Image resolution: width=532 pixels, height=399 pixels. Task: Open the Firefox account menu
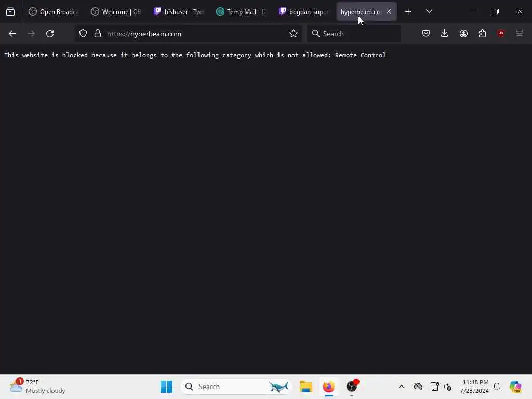tap(463, 34)
